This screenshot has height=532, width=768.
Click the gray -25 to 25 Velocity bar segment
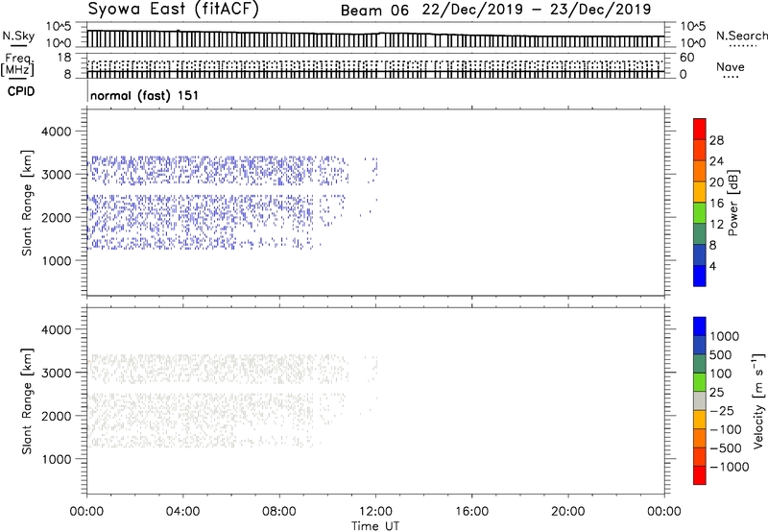[x=700, y=401]
